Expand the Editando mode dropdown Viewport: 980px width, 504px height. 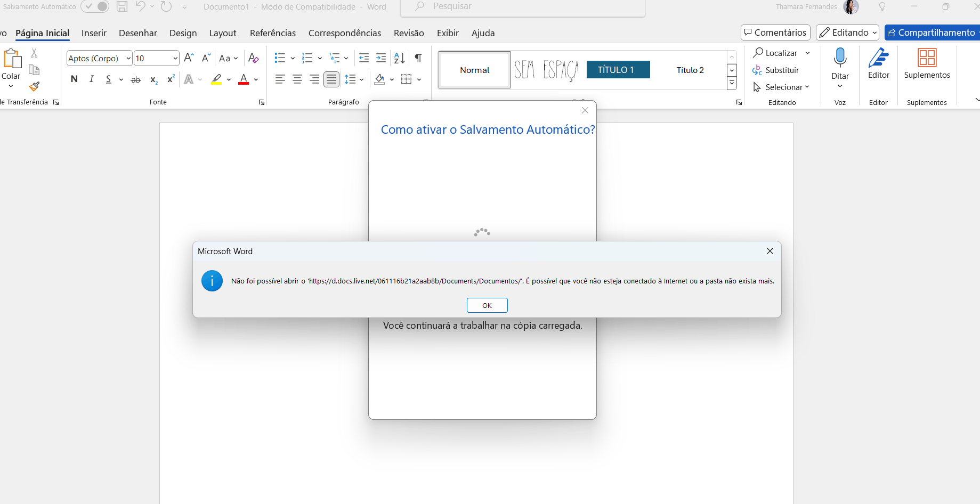point(847,32)
